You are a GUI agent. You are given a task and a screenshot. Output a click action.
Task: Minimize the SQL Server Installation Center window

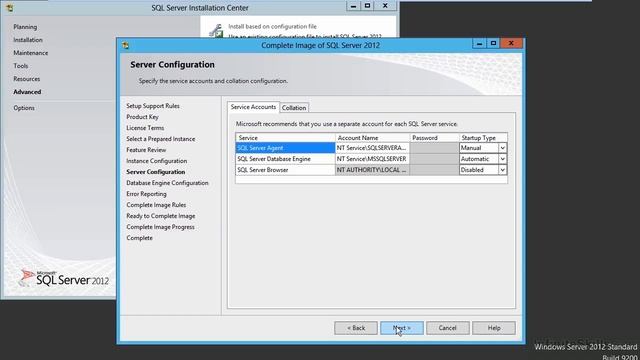(x=353, y=6)
